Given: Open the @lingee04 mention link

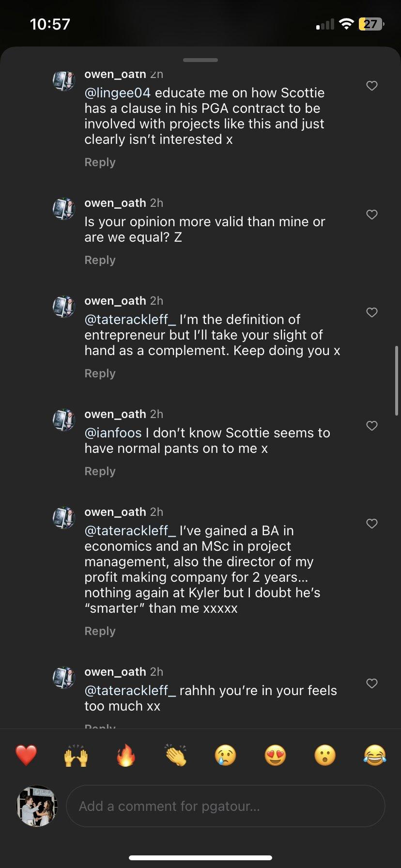Looking at the screenshot, I should click(x=117, y=93).
